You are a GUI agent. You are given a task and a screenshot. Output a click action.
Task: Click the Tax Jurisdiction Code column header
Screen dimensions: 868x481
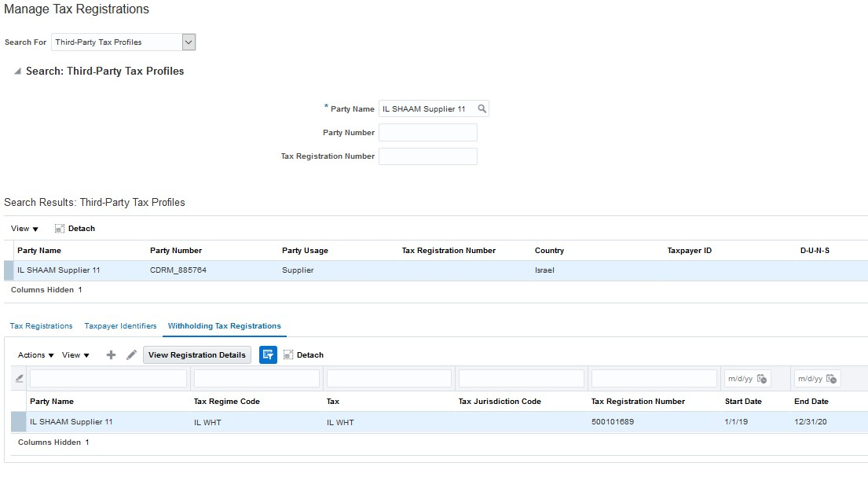(x=500, y=401)
